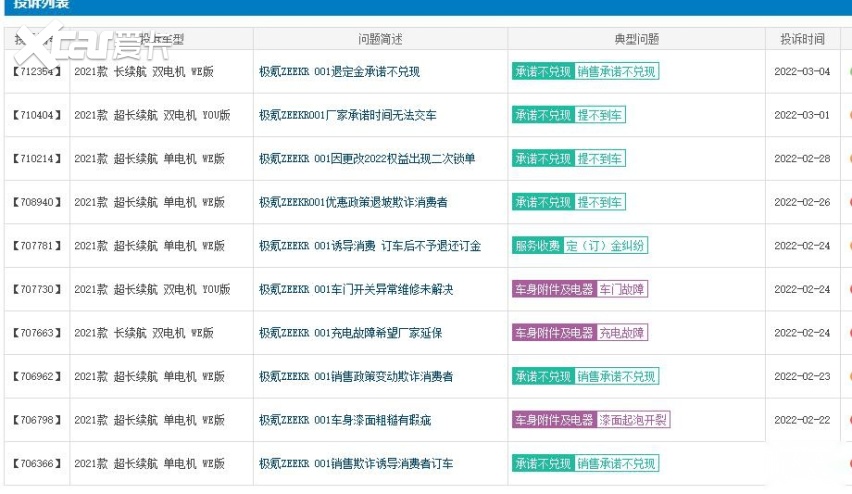Viewport: 852px width, 494px height.
Task: Click '承诺不兑现' tag in row 710214
Action: pos(543,159)
